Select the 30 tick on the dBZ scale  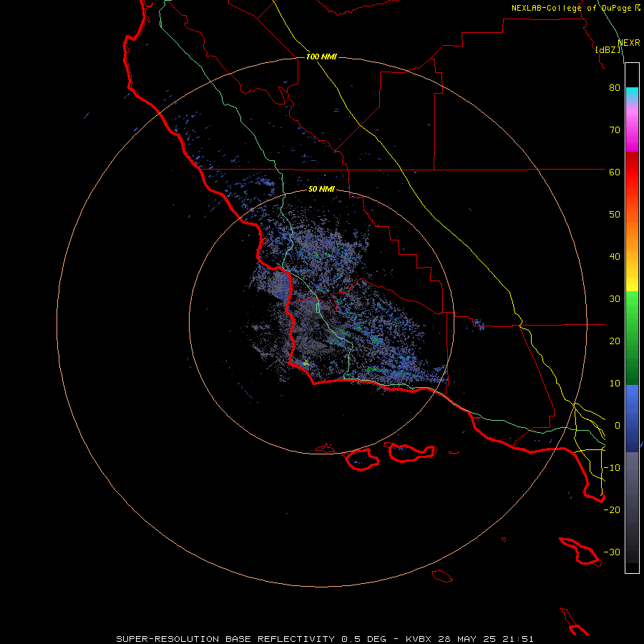tap(615, 299)
